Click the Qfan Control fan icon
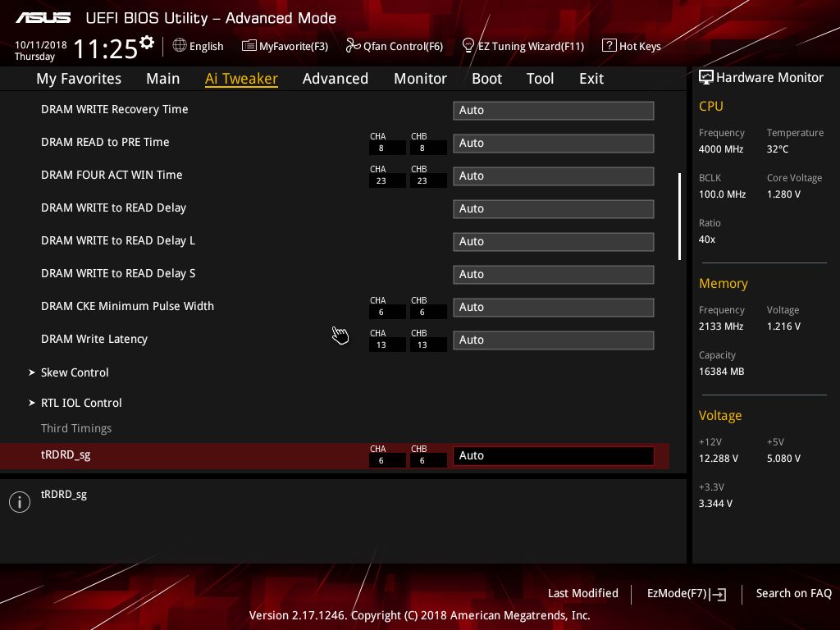The width and height of the screenshot is (840, 630). [353, 46]
